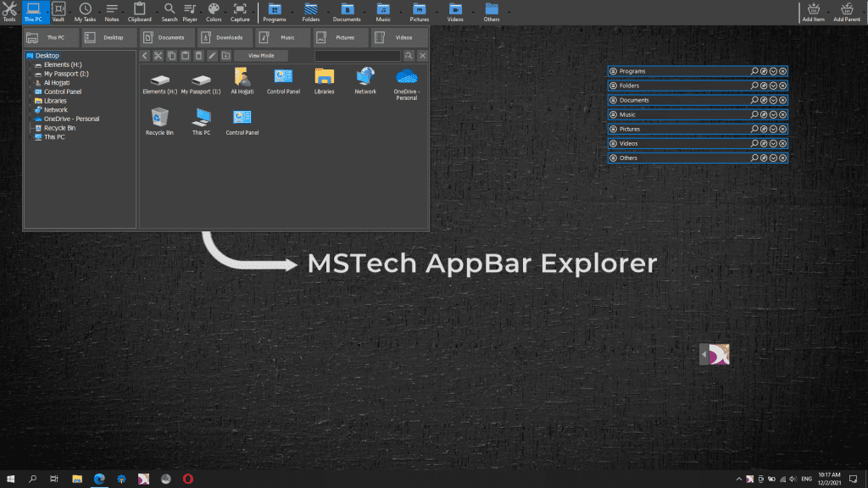Toggle the pin icon on the Music bar

pos(765,114)
